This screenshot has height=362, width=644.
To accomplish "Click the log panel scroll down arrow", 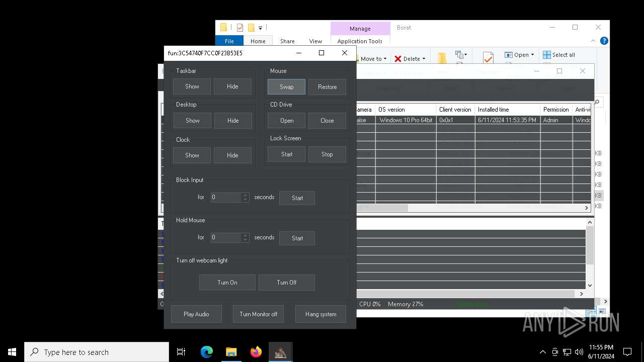I will click(x=590, y=286).
